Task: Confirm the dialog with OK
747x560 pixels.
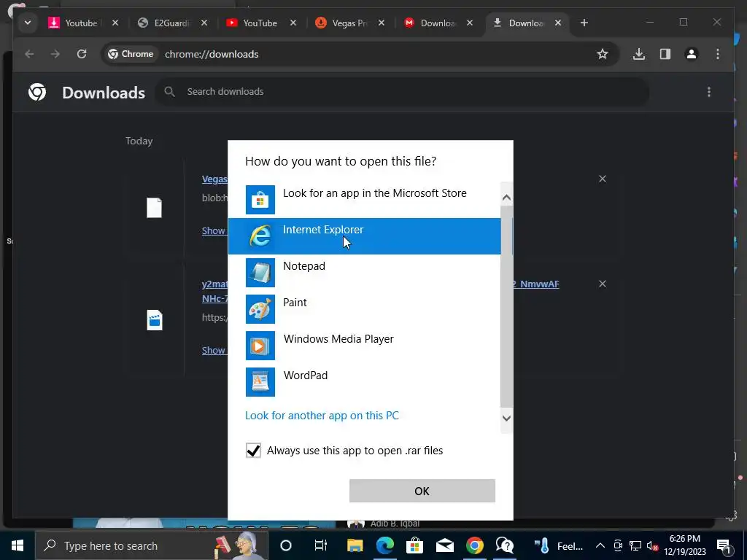Action: pyautogui.click(x=422, y=491)
